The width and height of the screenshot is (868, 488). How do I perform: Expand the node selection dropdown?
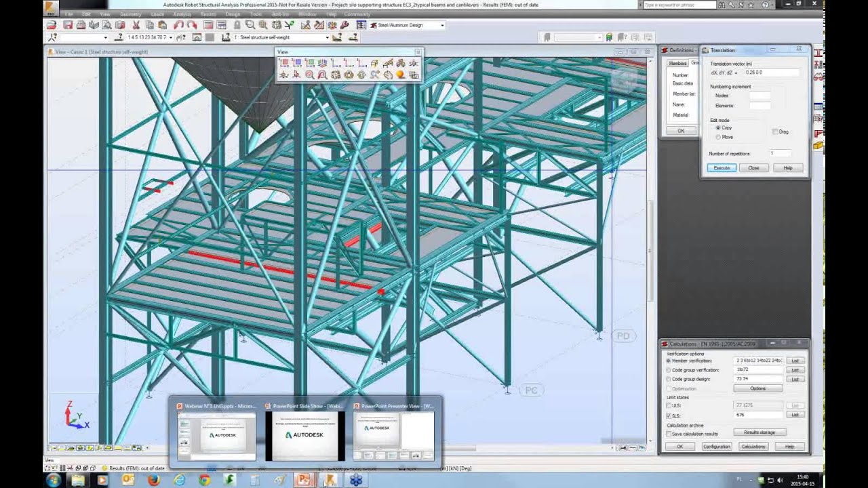click(x=106, y=37)
